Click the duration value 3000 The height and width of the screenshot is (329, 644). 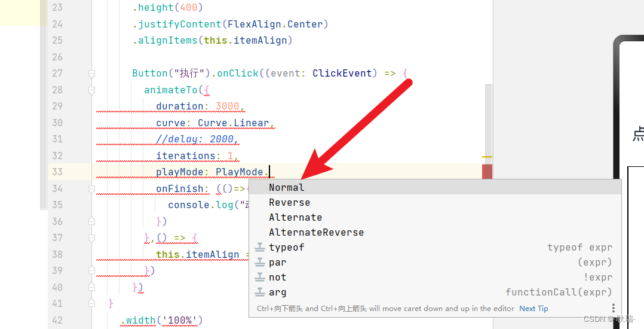click(227, 106)
